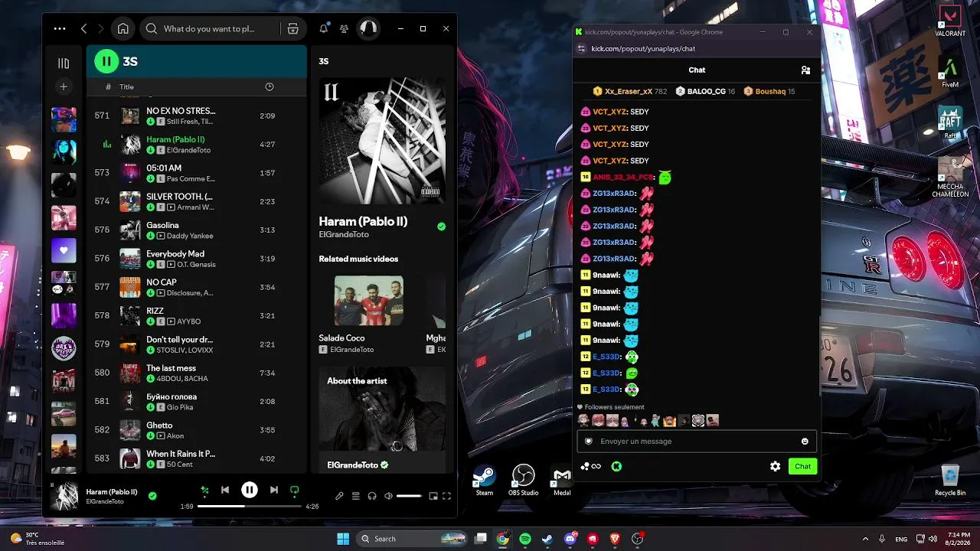
Task: View site information icon in Chrome popup
Action: (581, 49)
